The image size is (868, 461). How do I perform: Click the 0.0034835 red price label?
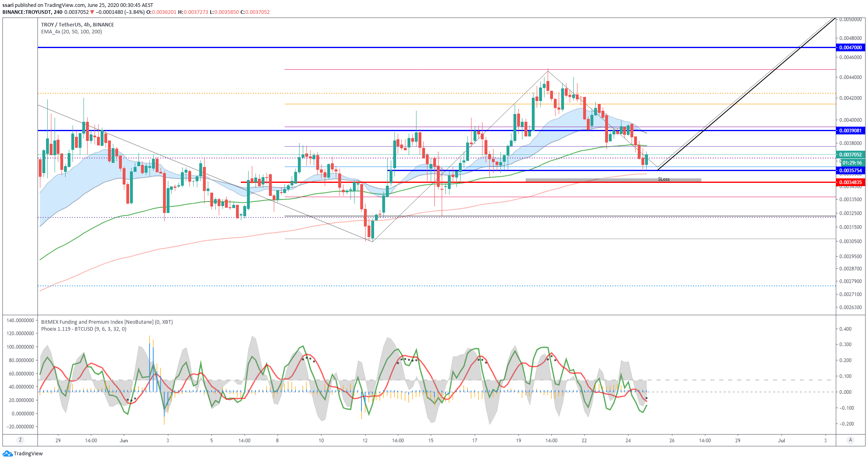click(x=850, y=182)
